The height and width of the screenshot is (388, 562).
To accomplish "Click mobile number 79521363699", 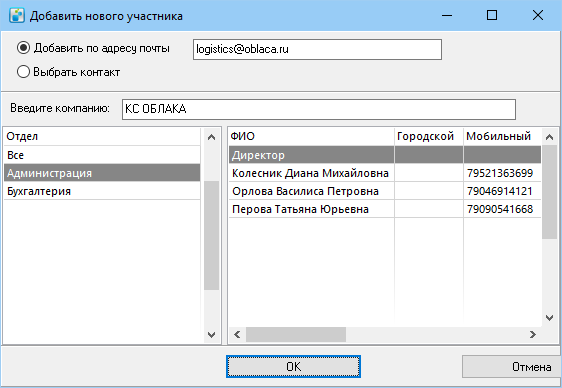I will 500,173.
